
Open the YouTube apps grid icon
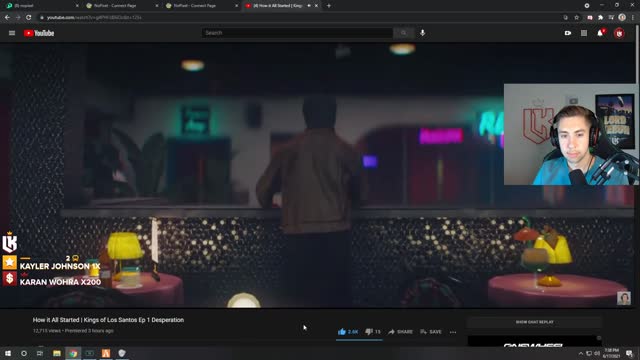click(x=584, y=33)
